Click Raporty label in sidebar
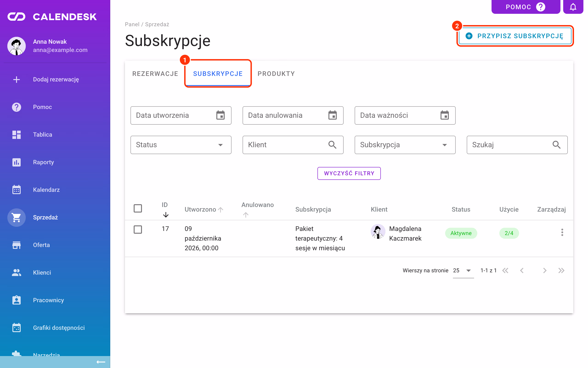 pos(43,162)
